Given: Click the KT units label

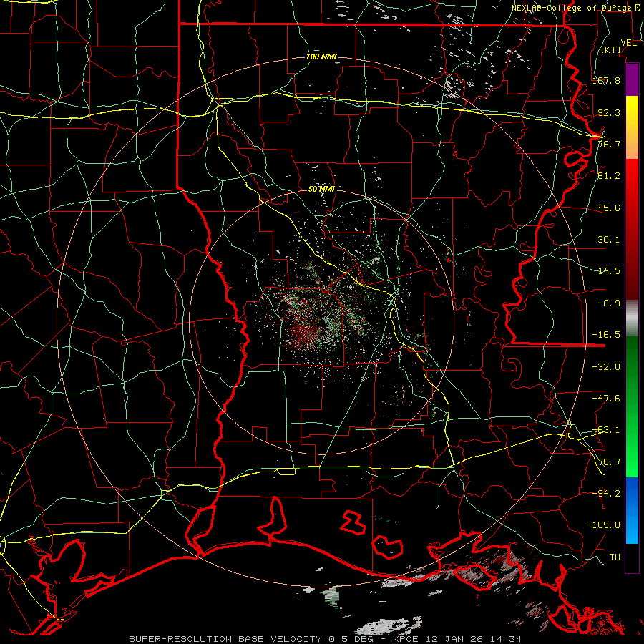Looking at the screenshot, I should pos(611,49).
